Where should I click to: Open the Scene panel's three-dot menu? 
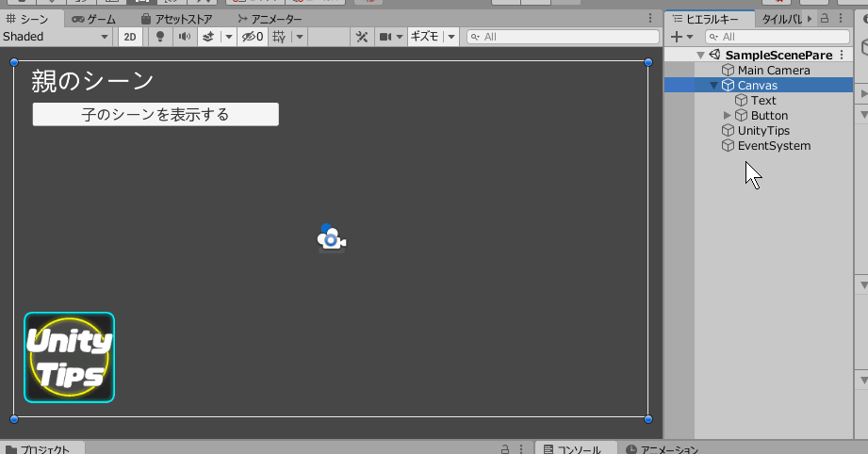648,19
